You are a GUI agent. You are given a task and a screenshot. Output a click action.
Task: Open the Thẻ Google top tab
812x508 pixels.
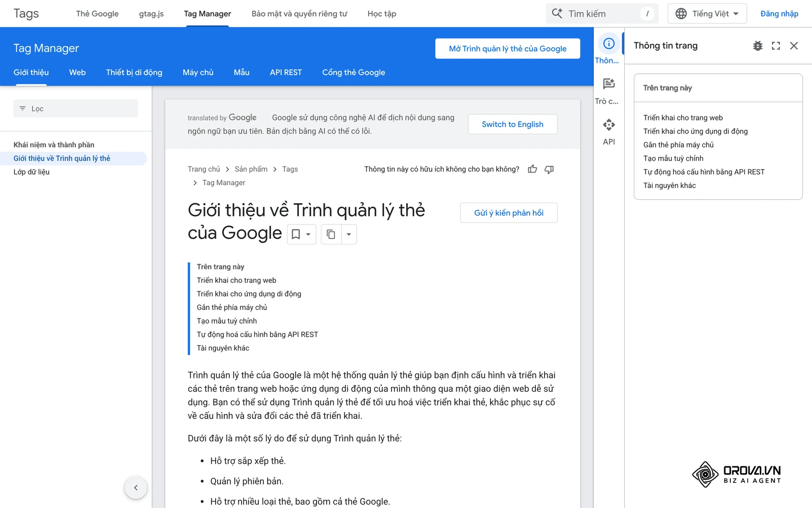pos(97,14)
